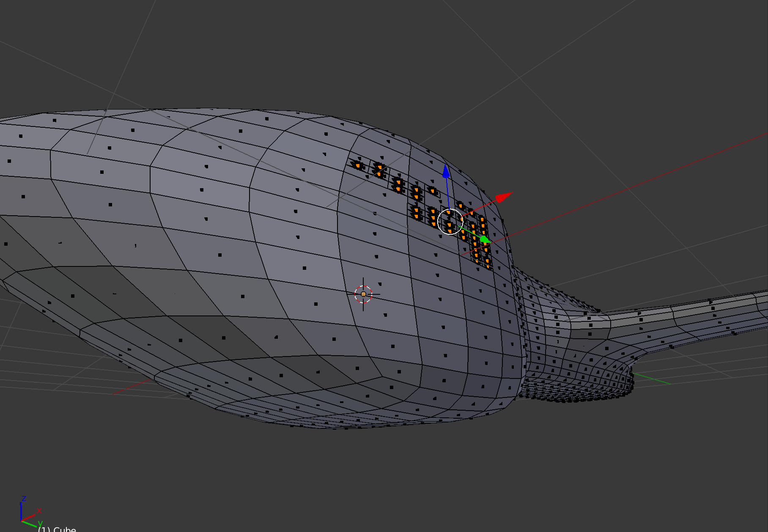Click the empty dark background below the model

[381, 478]
